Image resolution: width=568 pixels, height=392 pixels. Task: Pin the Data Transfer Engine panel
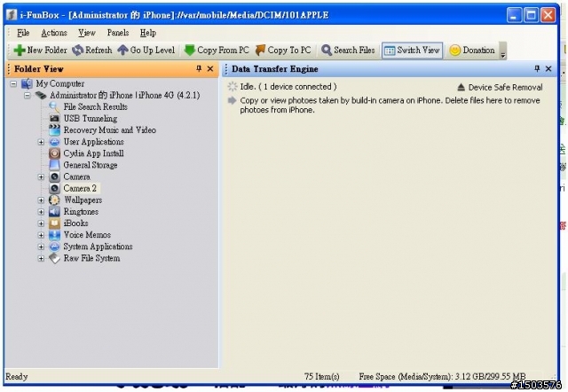(537, 68)
